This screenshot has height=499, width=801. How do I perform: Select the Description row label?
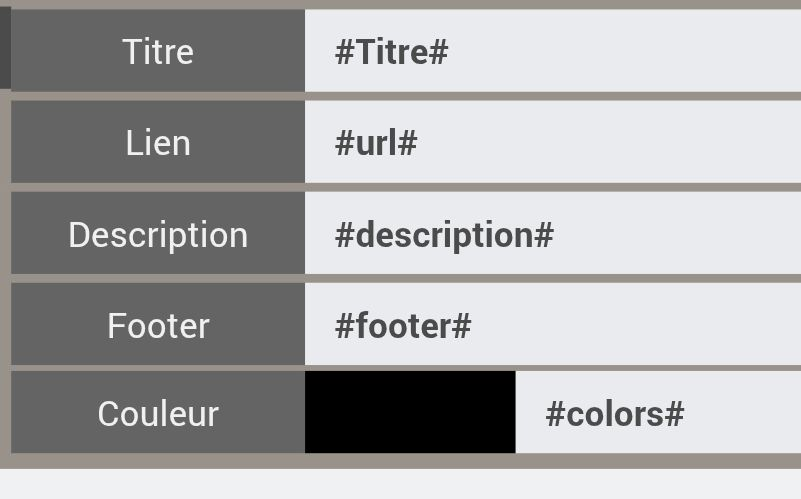pyautogui.click(x=158, y=235)
